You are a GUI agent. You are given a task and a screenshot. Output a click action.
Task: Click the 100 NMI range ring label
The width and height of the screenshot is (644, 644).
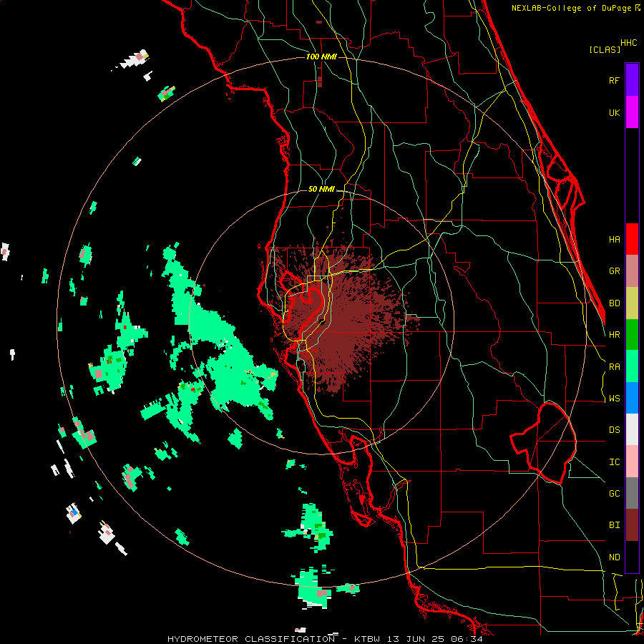click(x=321, y=57)
